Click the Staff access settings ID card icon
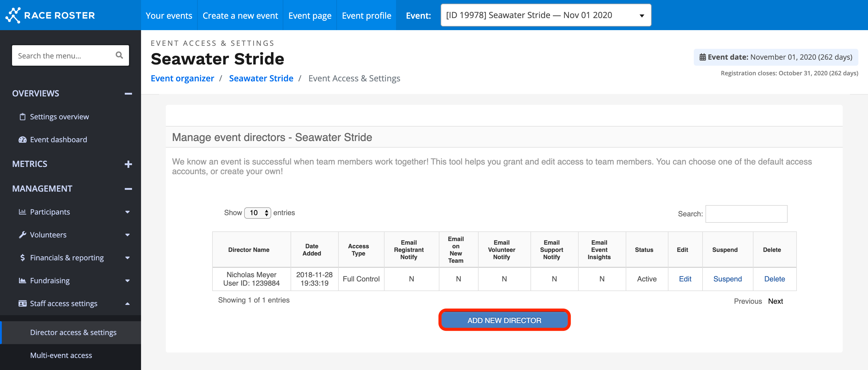 (x=23, y=304)
